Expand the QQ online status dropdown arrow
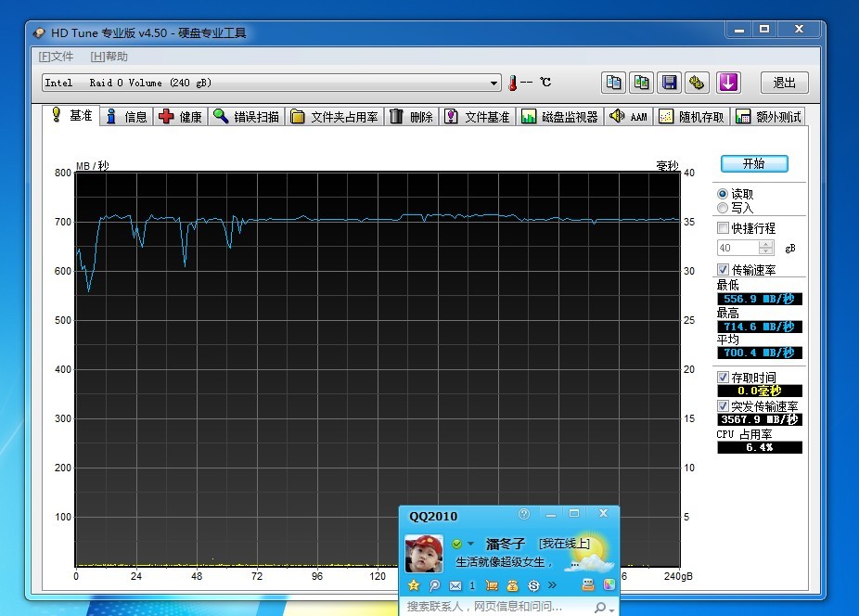 point(470,544)
